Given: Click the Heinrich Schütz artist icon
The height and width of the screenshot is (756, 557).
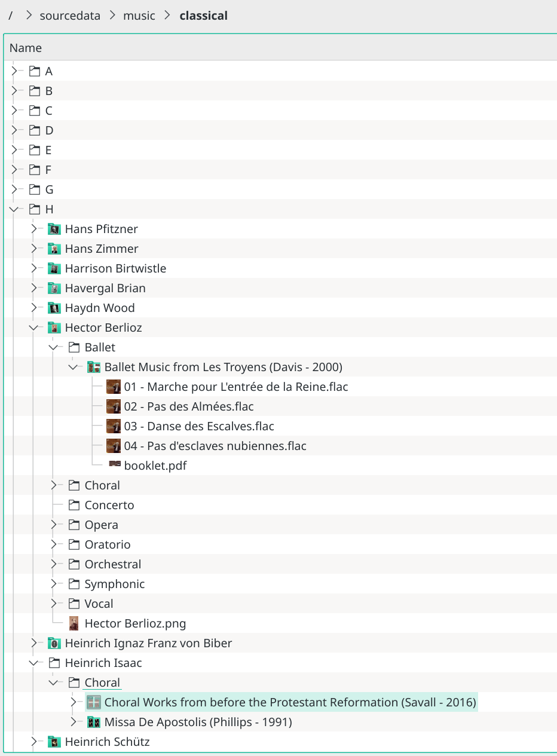Looking at the screenshot, I should (x=54, y=742).
